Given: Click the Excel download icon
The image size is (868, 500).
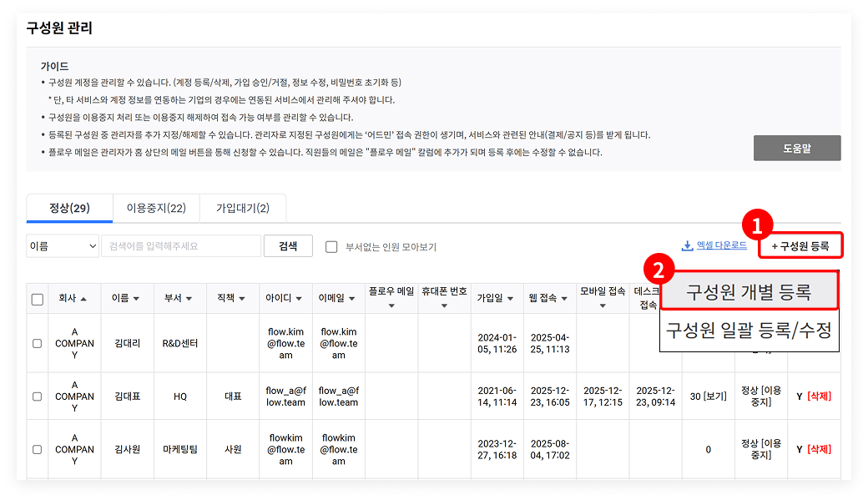Looking at the screenshot, I should 688,246.
